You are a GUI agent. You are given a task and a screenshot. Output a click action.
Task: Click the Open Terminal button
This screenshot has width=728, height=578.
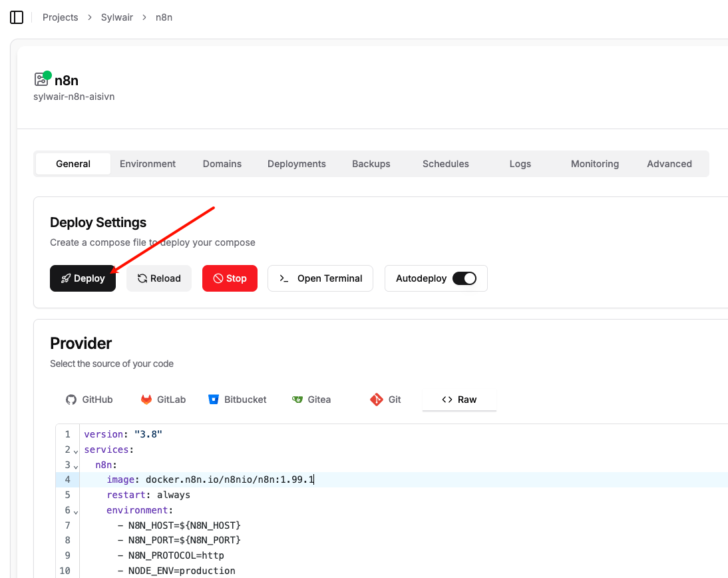pyautogui.click(x=320, y=278)
